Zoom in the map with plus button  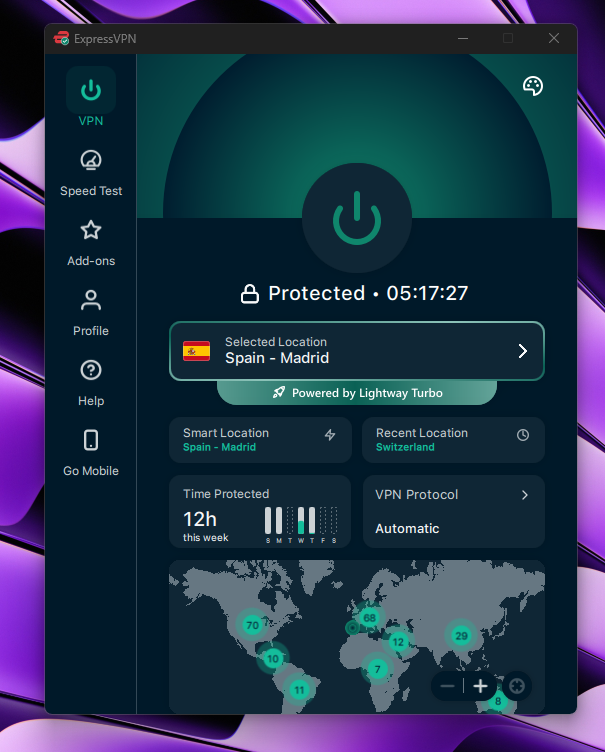480,686
